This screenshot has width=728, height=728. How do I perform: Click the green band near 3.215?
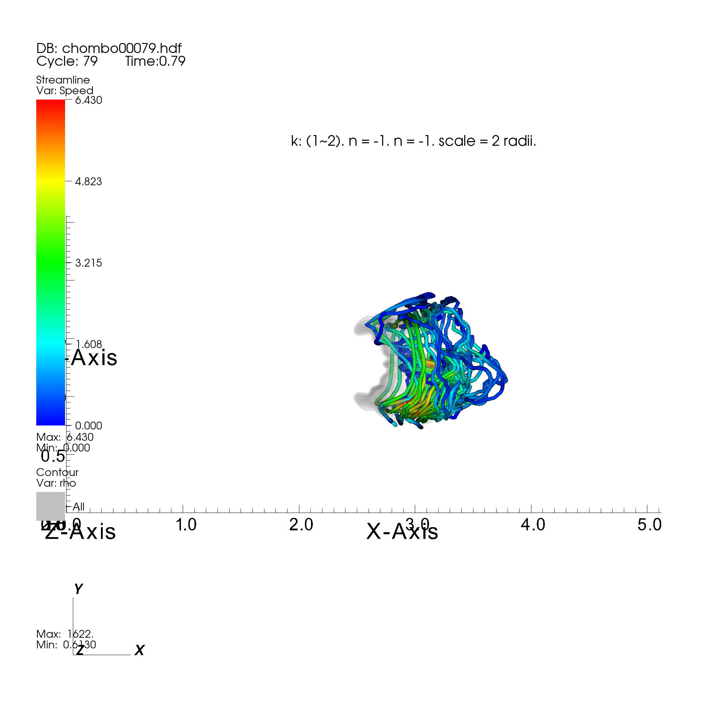pyautogui.click(x=50, y=262)
